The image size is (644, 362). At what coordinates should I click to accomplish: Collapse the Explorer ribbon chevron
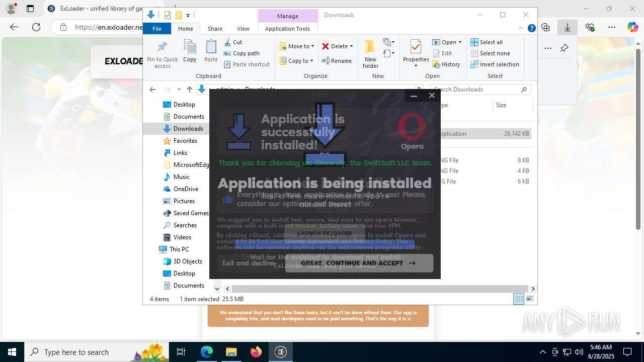pyautogui.click(x=521, y=29)
